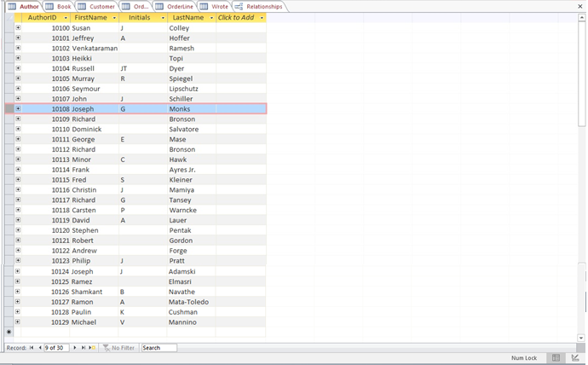Select the cell 'Ayres Jr.'

pyautogui.click(x=192, y=170)
